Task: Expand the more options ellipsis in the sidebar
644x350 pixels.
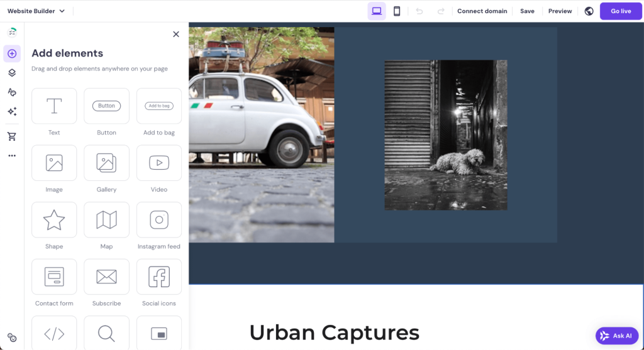Action: click(12, 155)
